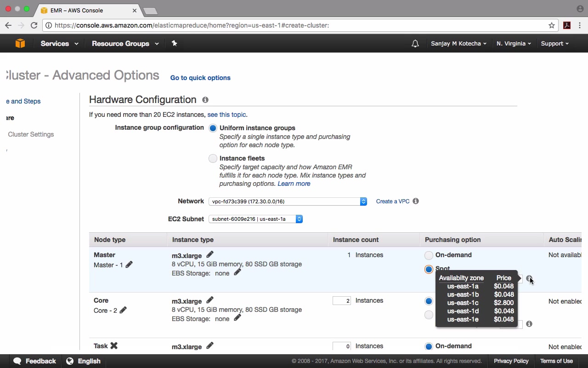Open the Terms of Use link
Image resolution: width=588 pixels, height=368 pixels.
pyautogui.click(x=556, y=361)
